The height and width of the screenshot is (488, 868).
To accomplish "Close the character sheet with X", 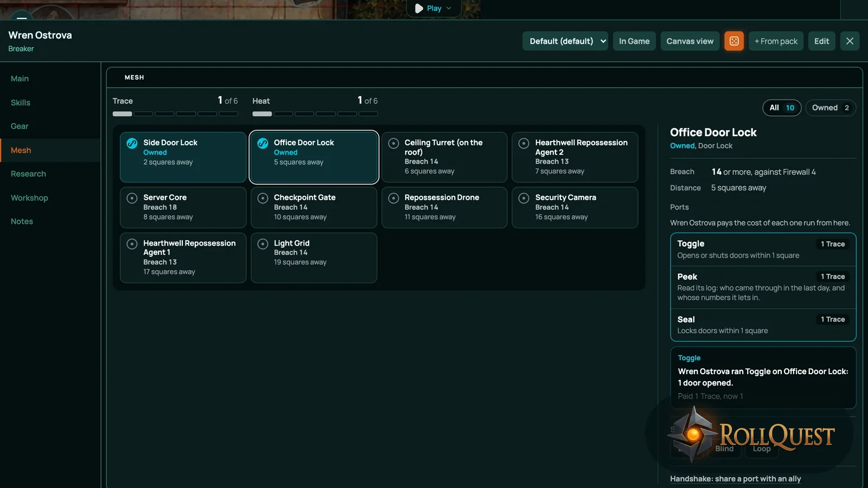I will click(850, 41).
